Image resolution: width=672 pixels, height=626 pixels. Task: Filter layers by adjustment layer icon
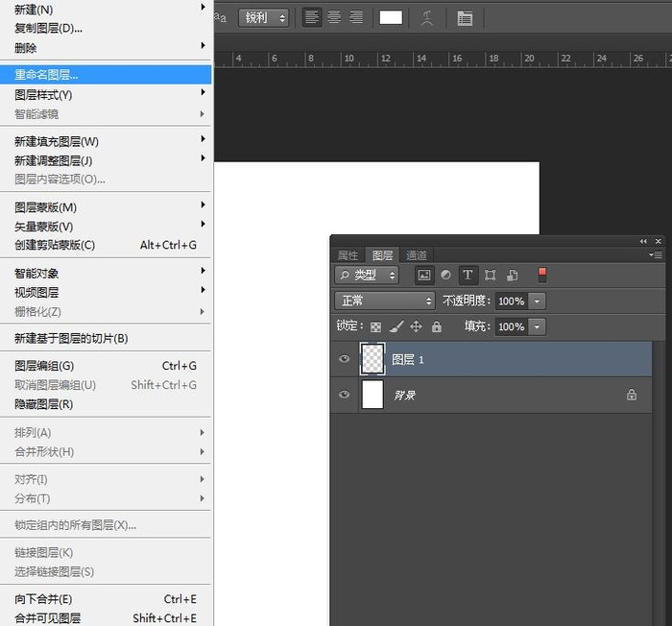[445, 276]
